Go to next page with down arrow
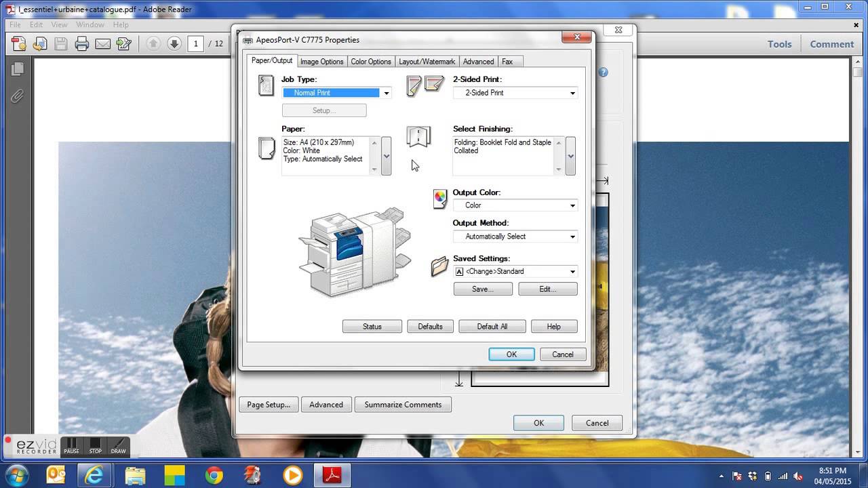The image size is (868, 488). 174,43
